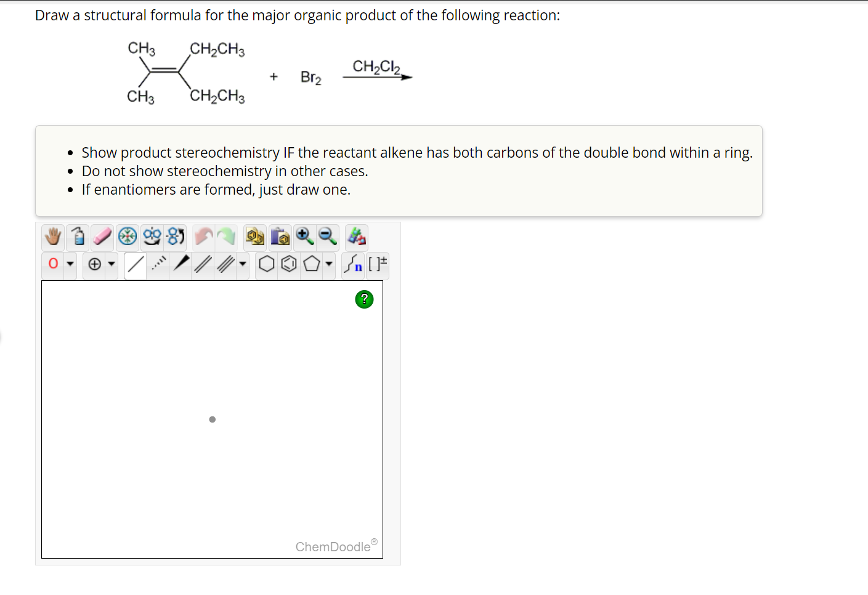Select the eraser tool
This screenshot has height=595, width=868.
(102, 236)
